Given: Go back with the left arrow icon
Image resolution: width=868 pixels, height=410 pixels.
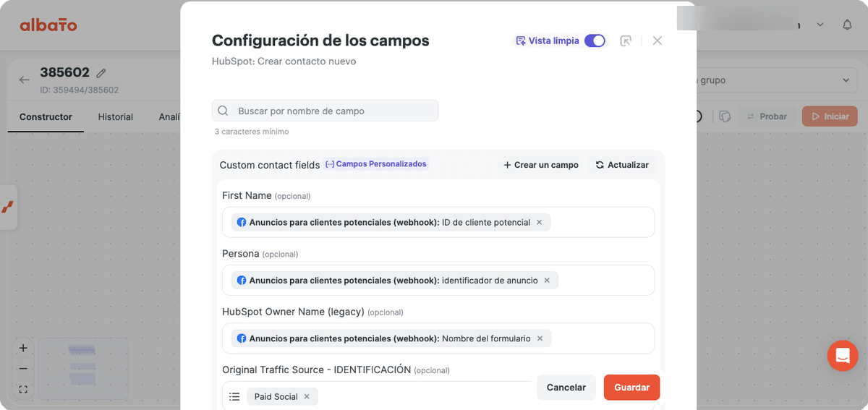Looking at the screenshot, I should 25,80.
